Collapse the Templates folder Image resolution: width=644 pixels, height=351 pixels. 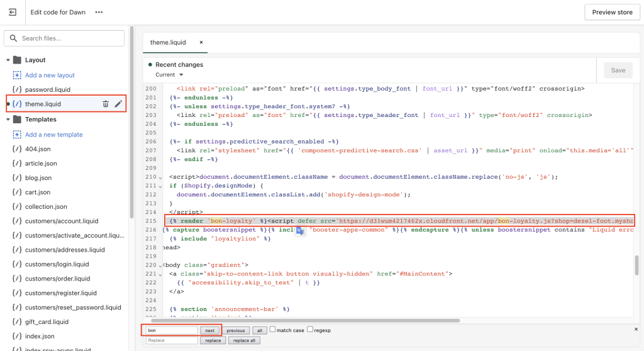pyautogui.click(x=8, y=119)
